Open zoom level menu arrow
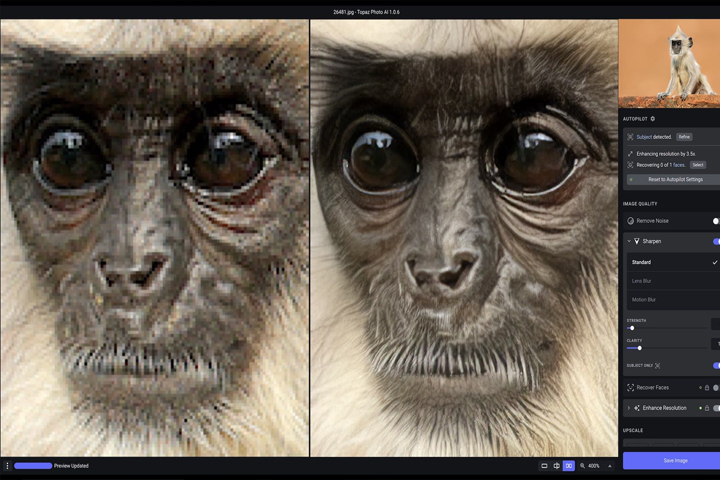Viewport: 720px width, 480px height. pyautogui.click(x=610, y=466)
